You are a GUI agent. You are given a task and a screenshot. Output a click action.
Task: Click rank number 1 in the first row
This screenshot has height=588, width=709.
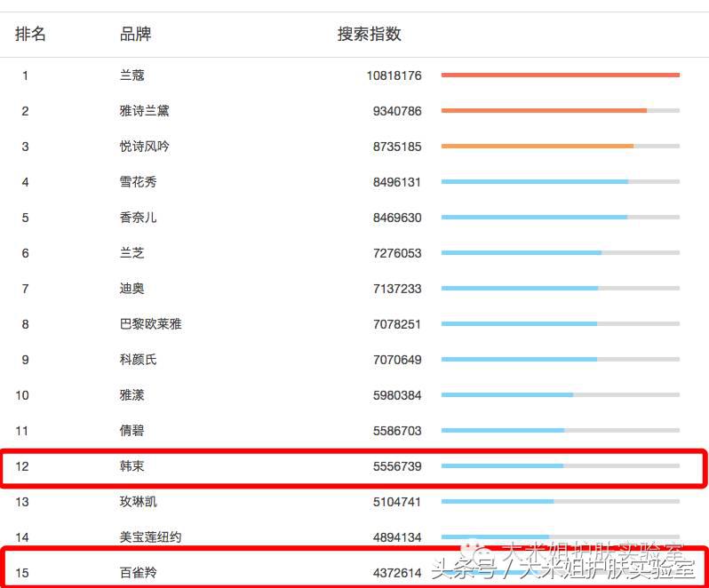coord(25,75)
